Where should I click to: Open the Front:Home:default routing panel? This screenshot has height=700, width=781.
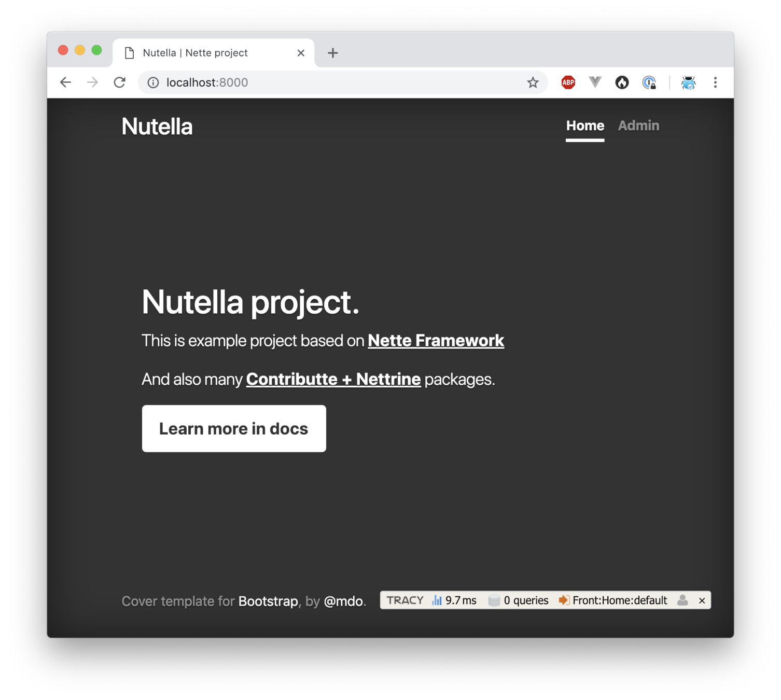[613, 600]
